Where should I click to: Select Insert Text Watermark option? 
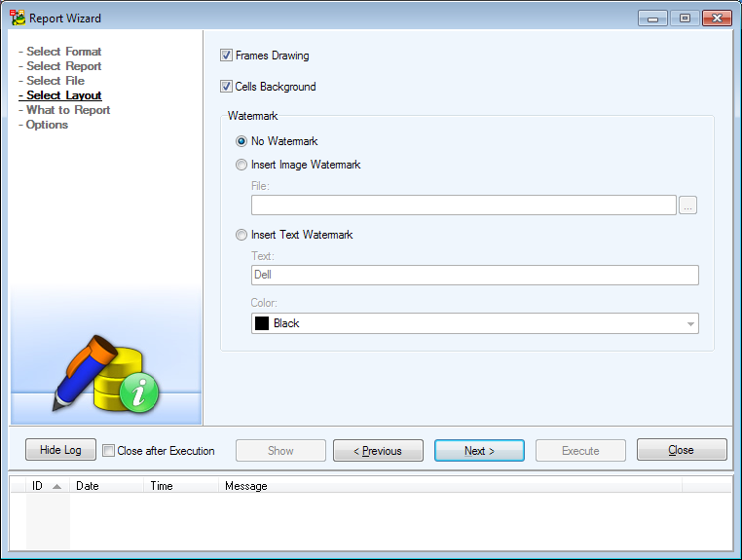click(241, 235)
